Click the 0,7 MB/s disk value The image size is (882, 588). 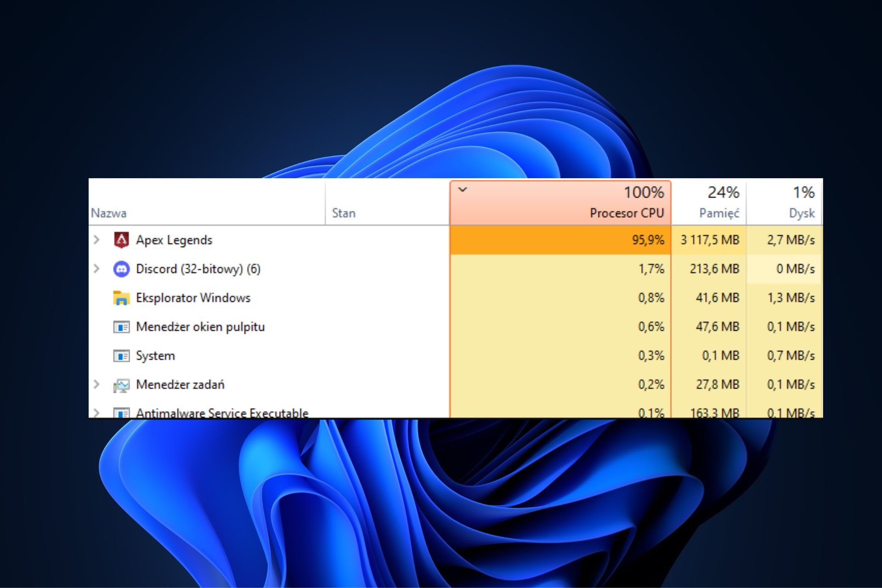coord(791,356)
